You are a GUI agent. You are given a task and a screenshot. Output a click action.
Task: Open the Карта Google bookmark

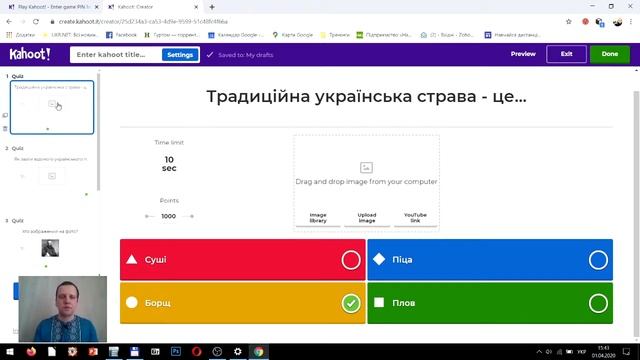(292, 35)
